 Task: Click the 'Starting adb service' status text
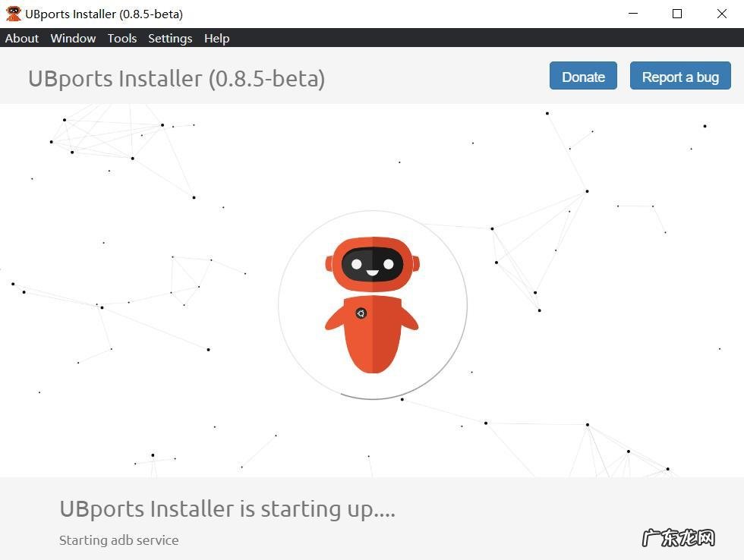119,540
